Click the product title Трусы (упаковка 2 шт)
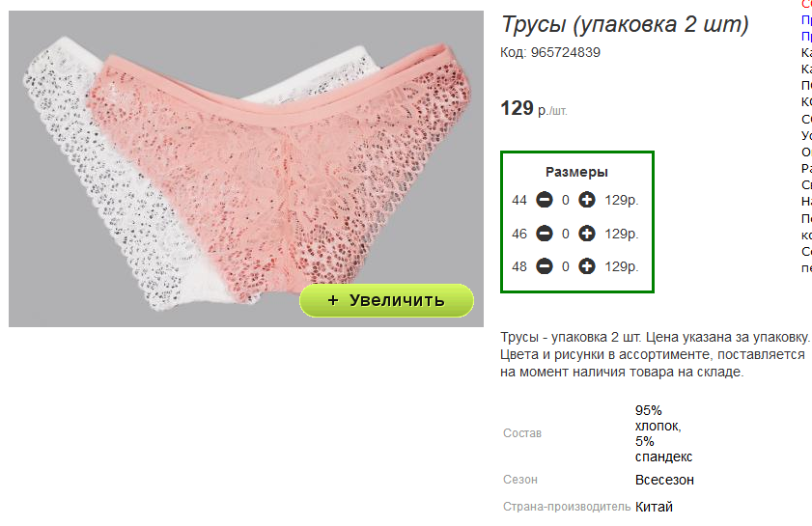The height and width of the screenshot is (526, 812). [x=625, y=24]
